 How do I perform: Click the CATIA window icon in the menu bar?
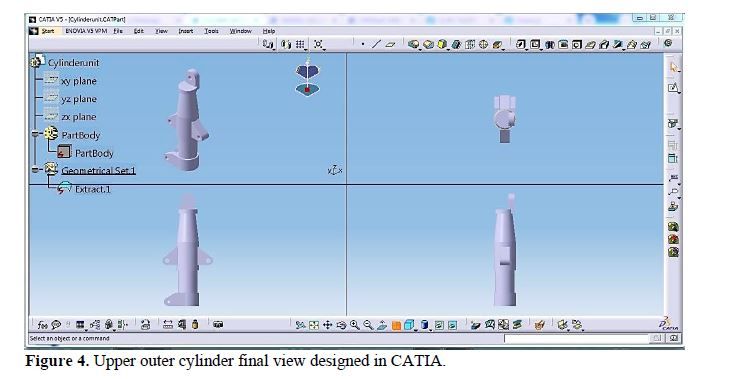(33, 31)
